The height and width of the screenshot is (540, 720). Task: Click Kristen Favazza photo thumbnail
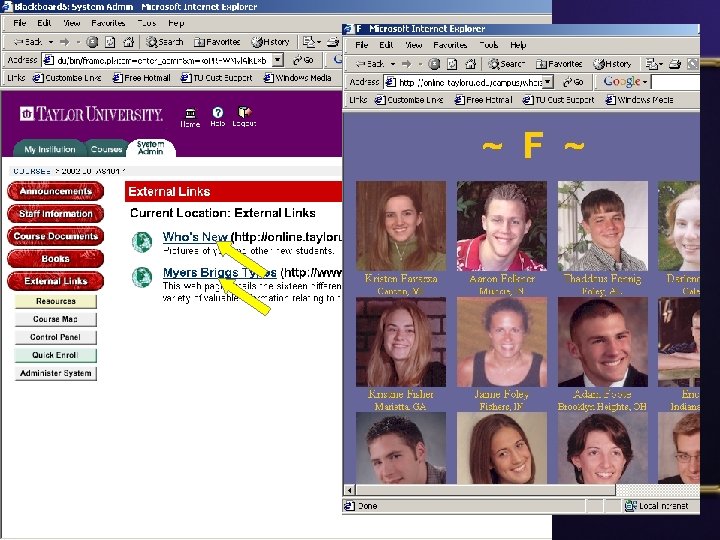(x=401, y=225)
